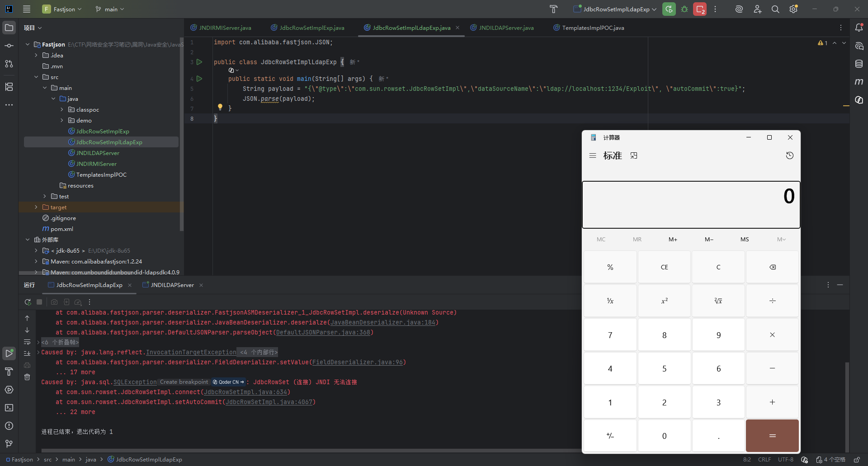Expand the demo package
Image resolution: width=868 pixels, height=466 pixels.
[62, 120]
